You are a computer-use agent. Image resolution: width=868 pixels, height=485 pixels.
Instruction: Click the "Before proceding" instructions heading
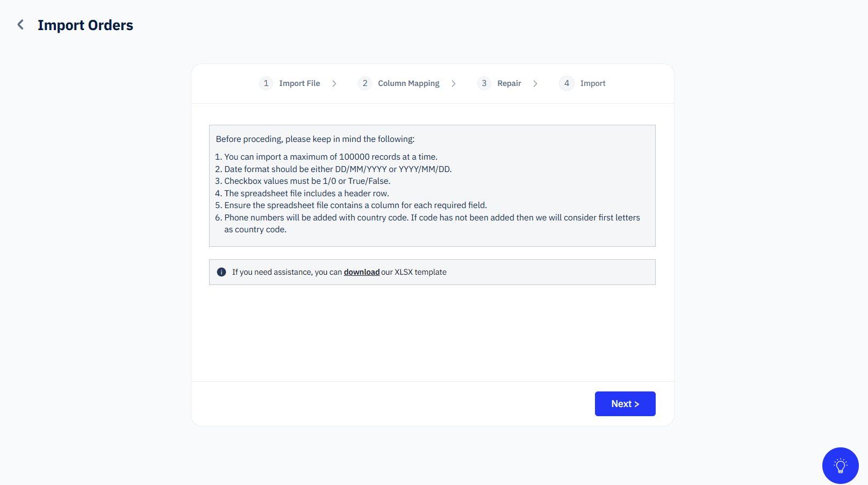315,139
